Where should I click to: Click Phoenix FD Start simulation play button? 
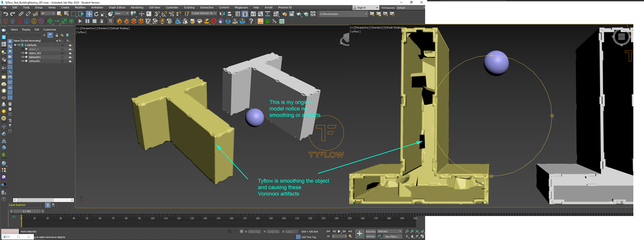[x=80, y=21]
